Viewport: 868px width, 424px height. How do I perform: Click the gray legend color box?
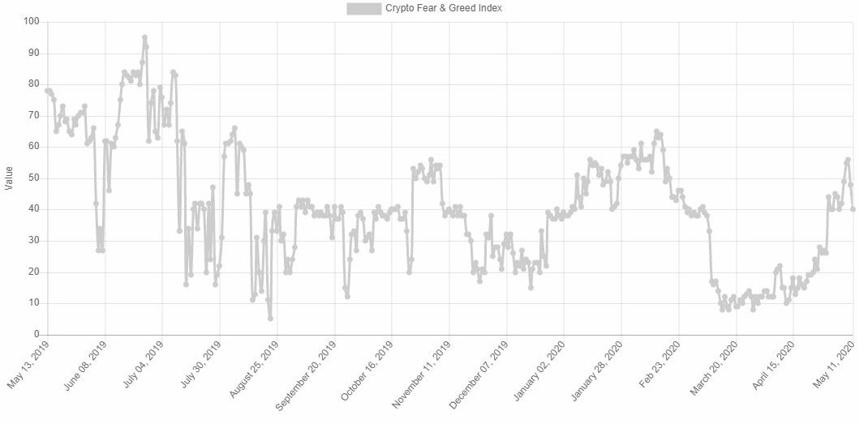363,8
